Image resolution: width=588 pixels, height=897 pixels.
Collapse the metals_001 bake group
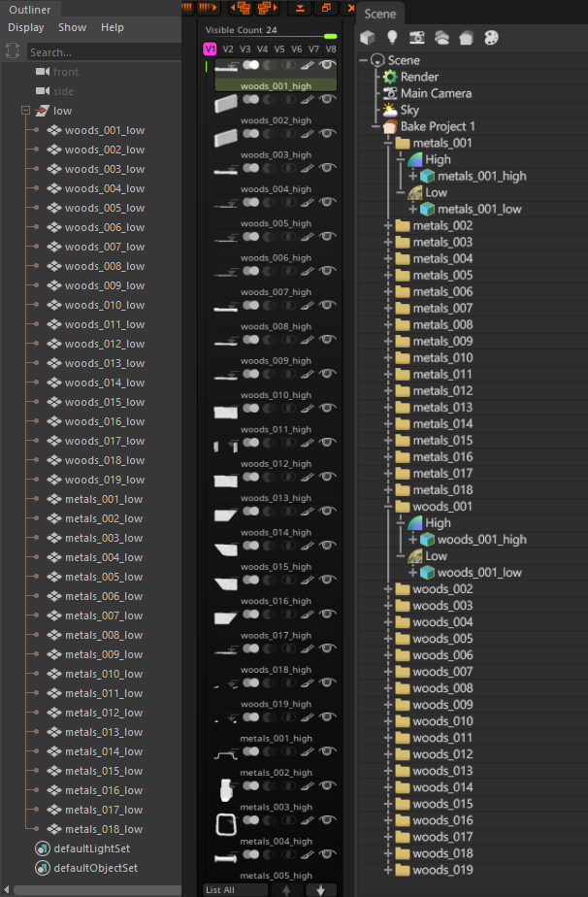(x=388, y=143)
